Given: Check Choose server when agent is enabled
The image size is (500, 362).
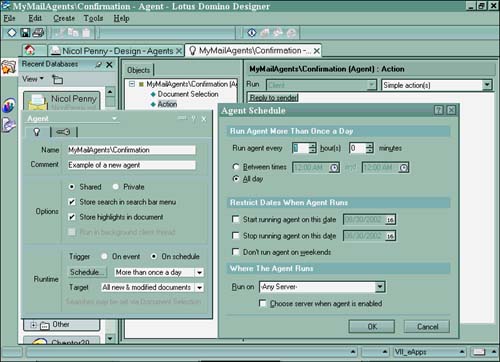Looking at the screenshot, I should (263, 303).
